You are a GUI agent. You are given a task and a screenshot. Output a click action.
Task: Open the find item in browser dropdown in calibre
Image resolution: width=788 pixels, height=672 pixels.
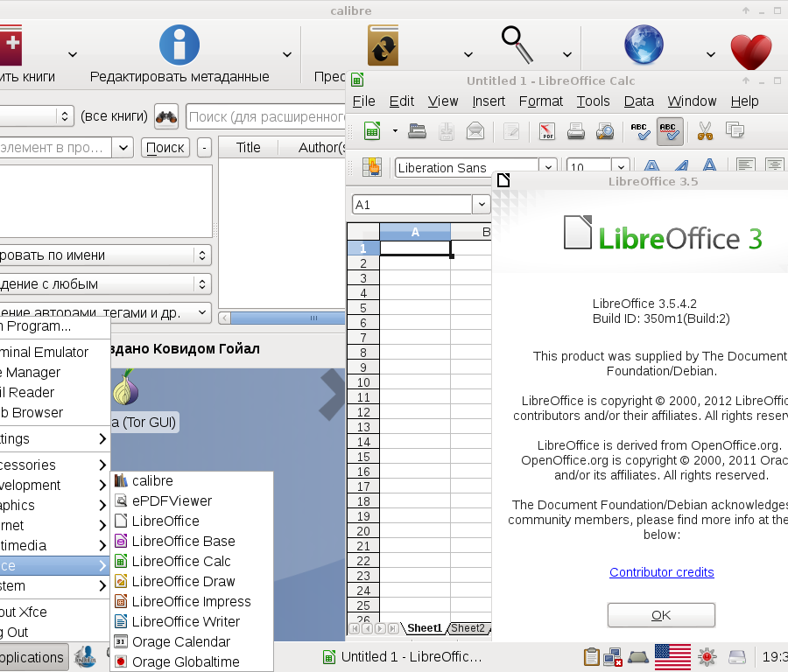click(123, 148)
